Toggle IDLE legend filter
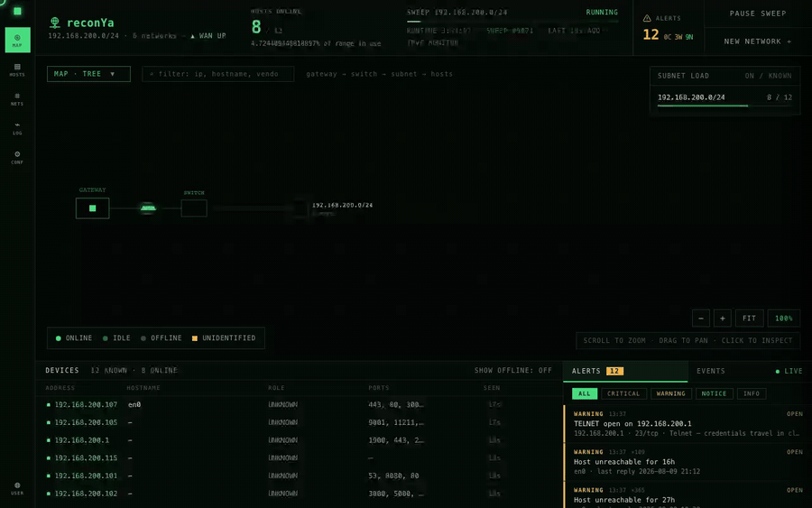The width and height of the screenshot is (812, 508). [x=116, y=338]
